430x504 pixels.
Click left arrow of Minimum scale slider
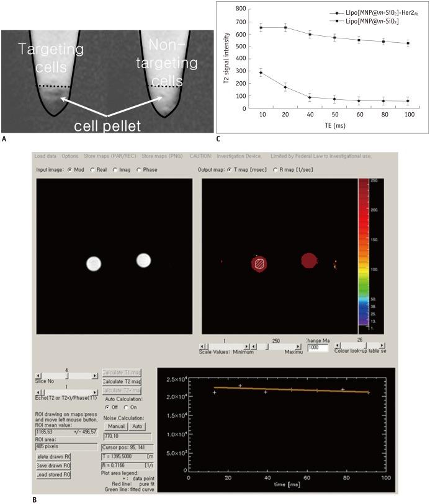pyautogui.click(x=202, y=346)
